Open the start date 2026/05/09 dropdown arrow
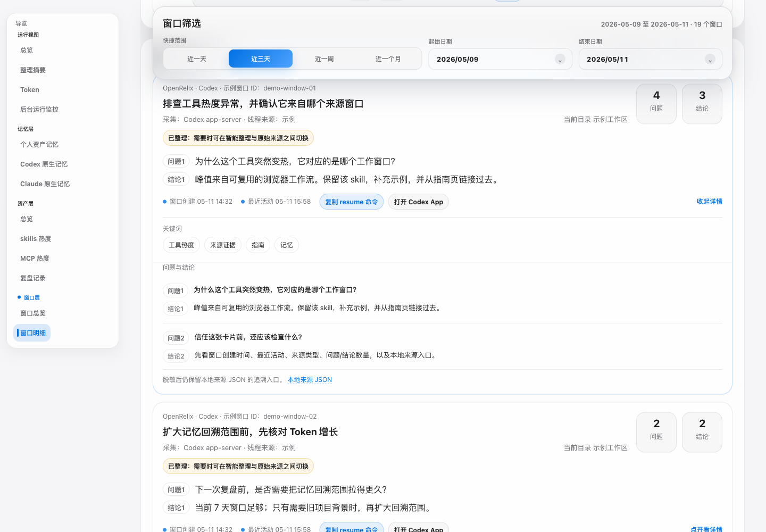Viewport: 766px width, 532px height. (560, 60)
